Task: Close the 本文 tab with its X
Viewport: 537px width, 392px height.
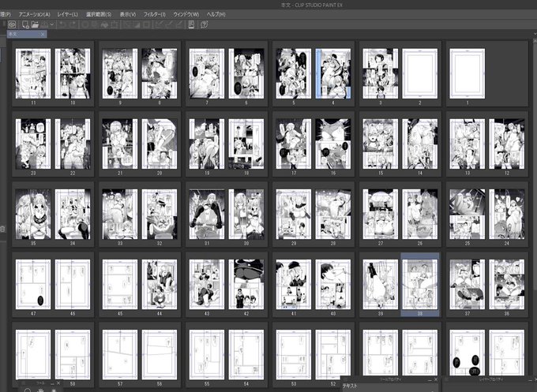Action: pos(43,34)
